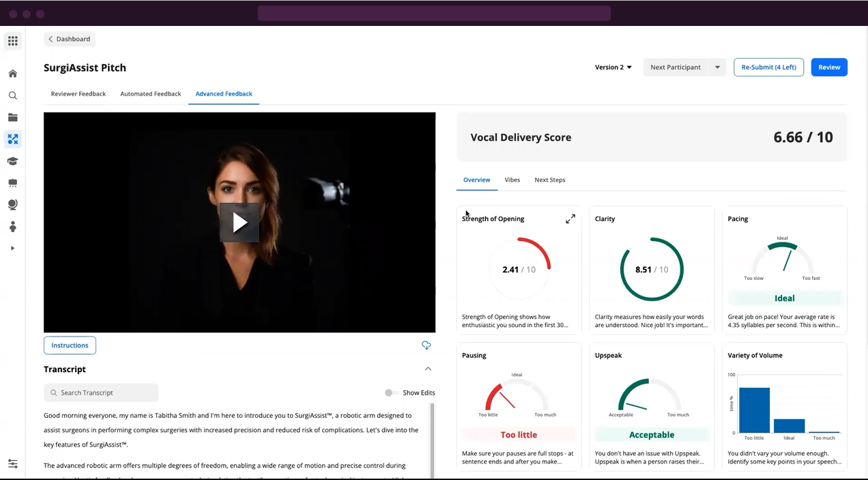
Task: Click the 'Acceptable' Upspeak result label
Action: click(x=652, y=434)
